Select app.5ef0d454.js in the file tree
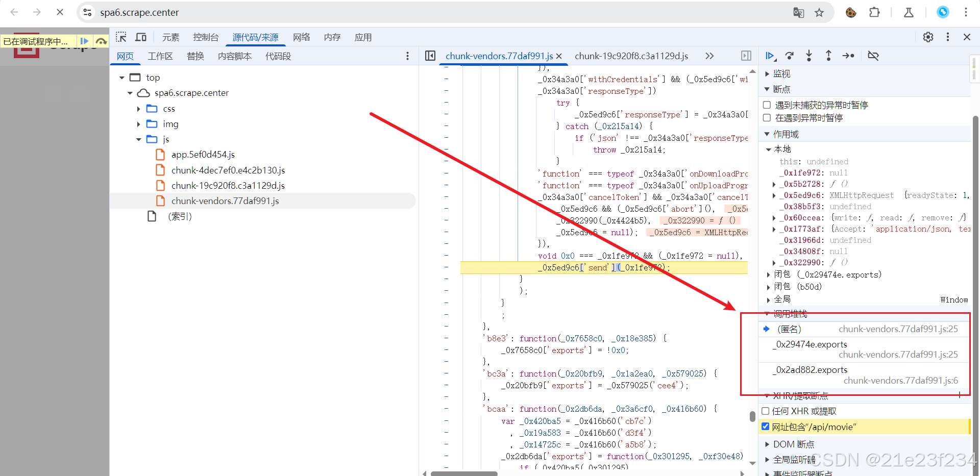Screen dimensions: 980x476 click(x=203, y=154)
